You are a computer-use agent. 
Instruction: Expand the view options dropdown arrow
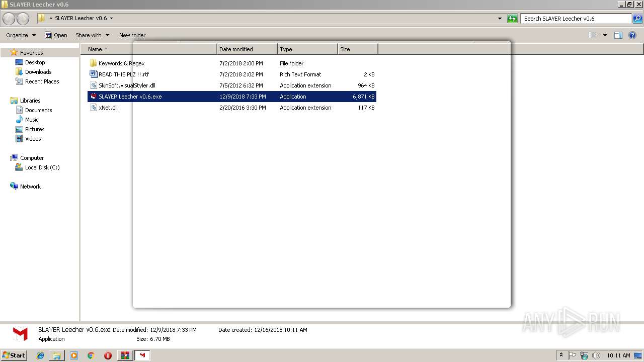[605, 35]
